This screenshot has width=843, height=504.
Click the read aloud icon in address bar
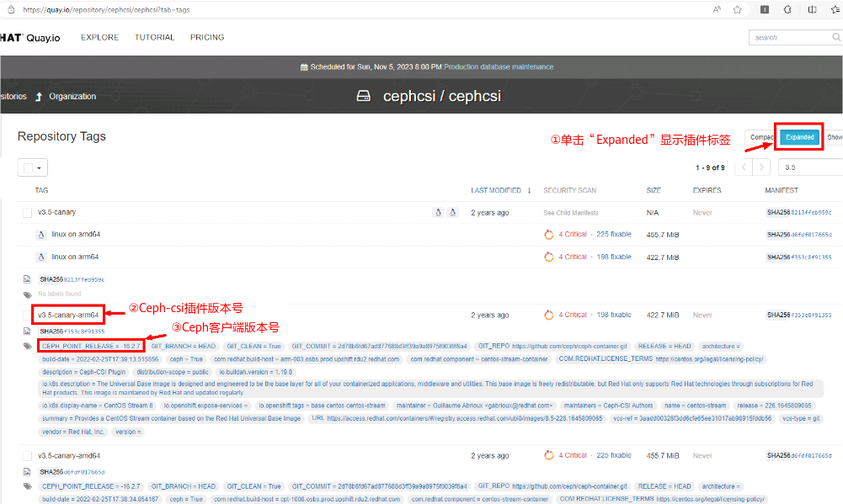(717, 9)
